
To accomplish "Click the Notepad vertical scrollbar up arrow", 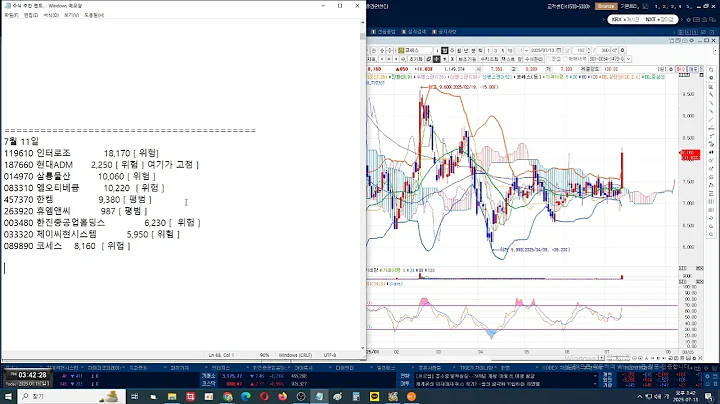I will pyautogui.click(x=362, y=22).
